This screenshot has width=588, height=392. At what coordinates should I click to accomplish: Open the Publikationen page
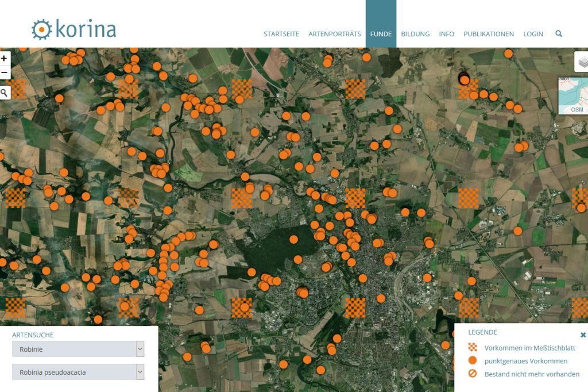pos(489,34)
